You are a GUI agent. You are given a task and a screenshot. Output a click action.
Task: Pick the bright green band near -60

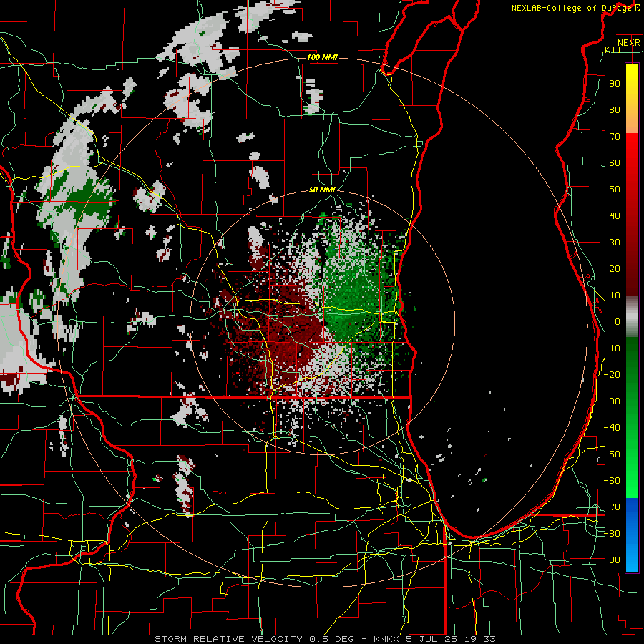click(x=632, y=482)
